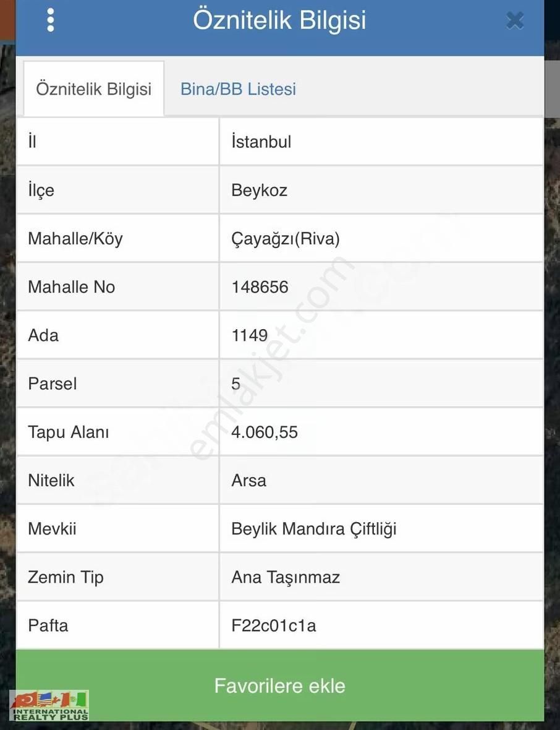560x730 pixels.
Task: Click the Mevkii row label
Action: point(53,529)
